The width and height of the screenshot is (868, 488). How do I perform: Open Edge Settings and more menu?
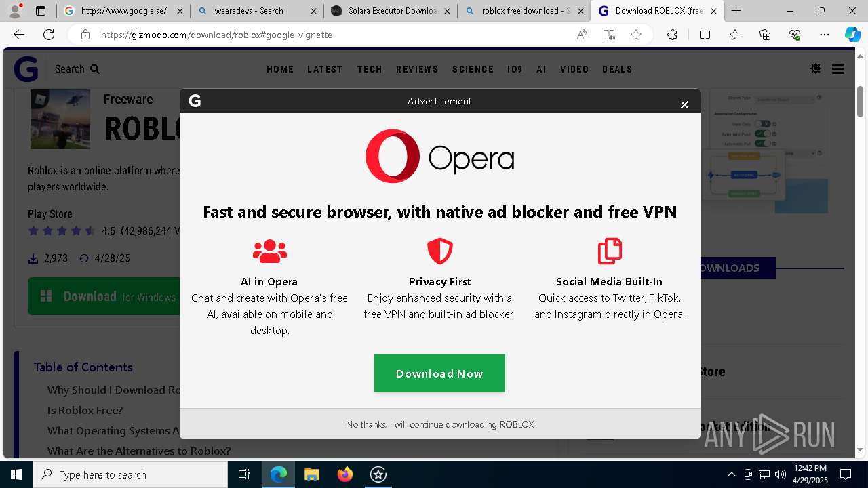[x=825, y=35]
